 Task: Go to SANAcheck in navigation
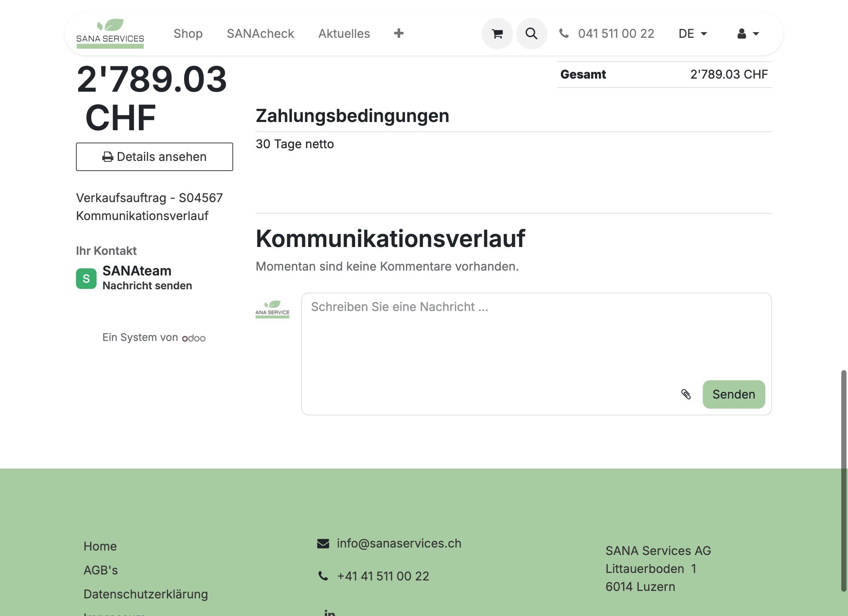260,34
